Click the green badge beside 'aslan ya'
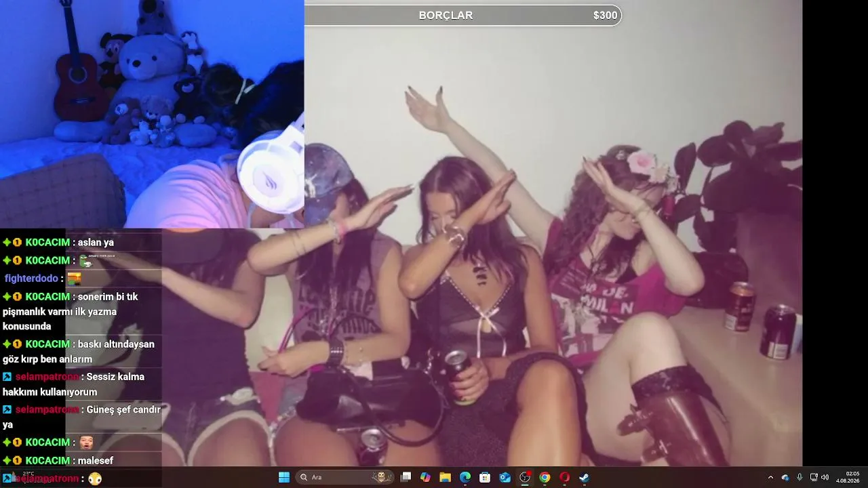The width and height of the screenshot is (868, 488). [7, 243]
